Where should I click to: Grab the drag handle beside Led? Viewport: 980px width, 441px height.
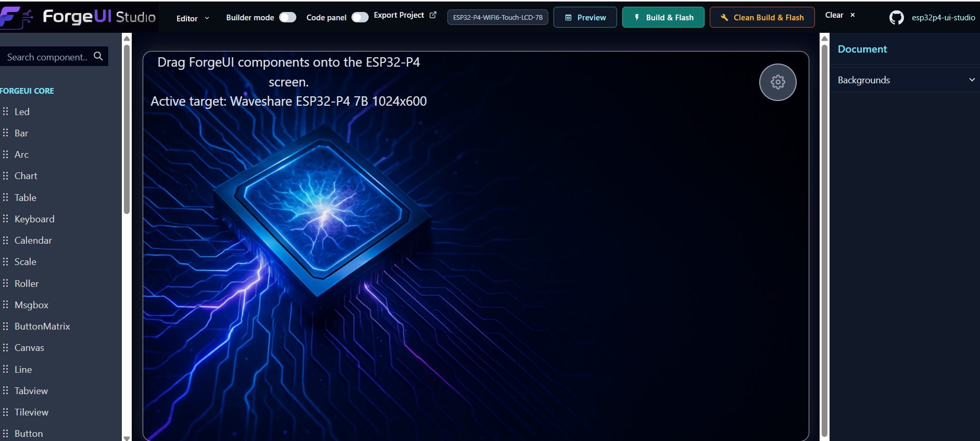5,111
